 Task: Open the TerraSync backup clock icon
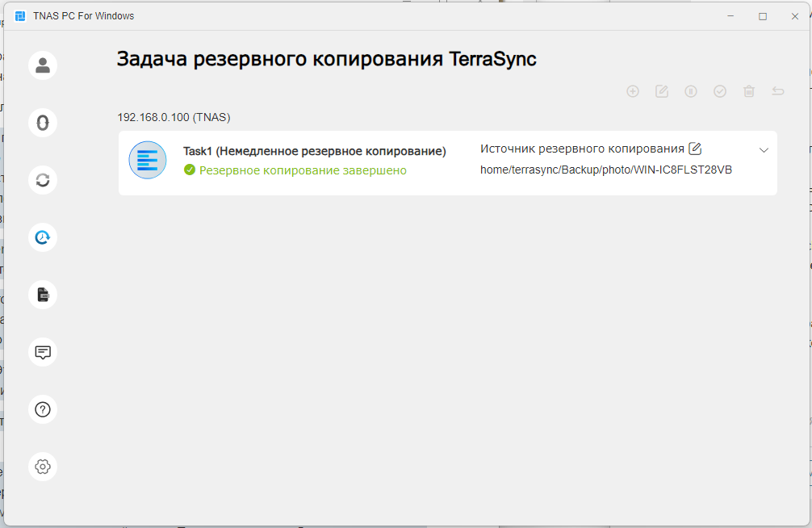(x=43, y=237)
